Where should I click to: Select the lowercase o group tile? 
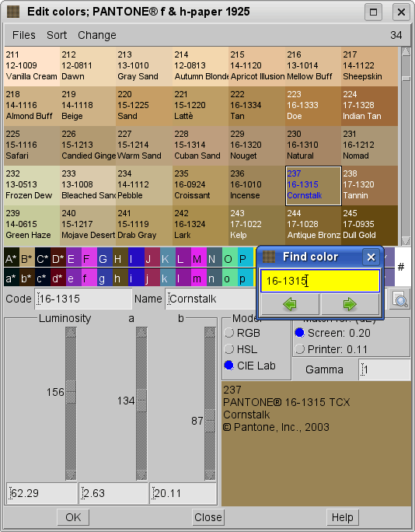pyautogui.click(x=230, y=278)
